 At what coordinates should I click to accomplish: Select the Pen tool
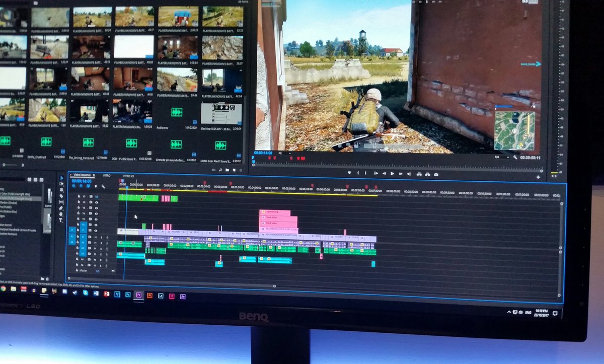[x=61, y=208]
